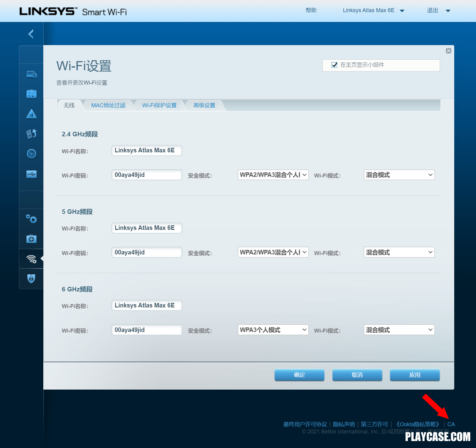476x448 pixels.
Task: Open 2.4 GHz Wi-Fi mode dropdown
Action: (x=399, y=175)
